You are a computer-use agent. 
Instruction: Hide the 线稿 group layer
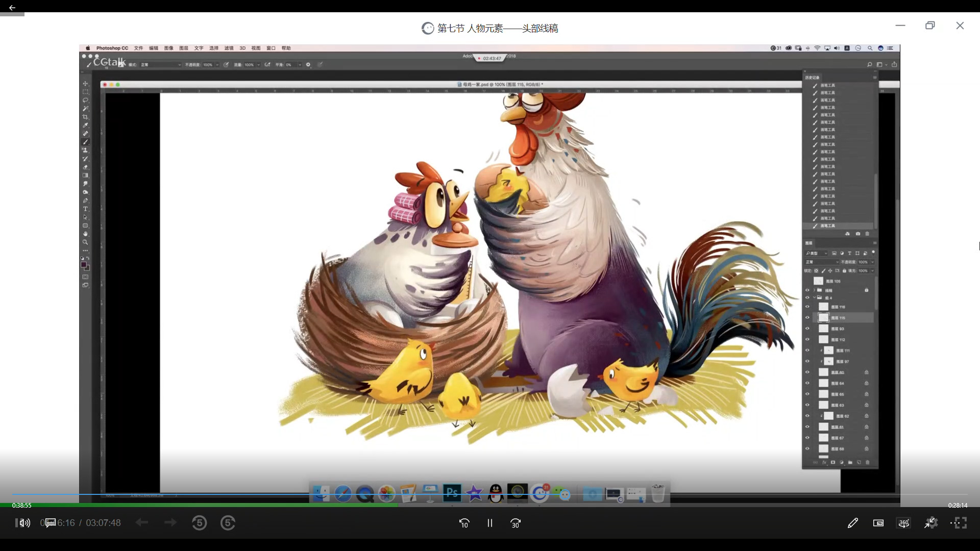click(x=807, y=290)
